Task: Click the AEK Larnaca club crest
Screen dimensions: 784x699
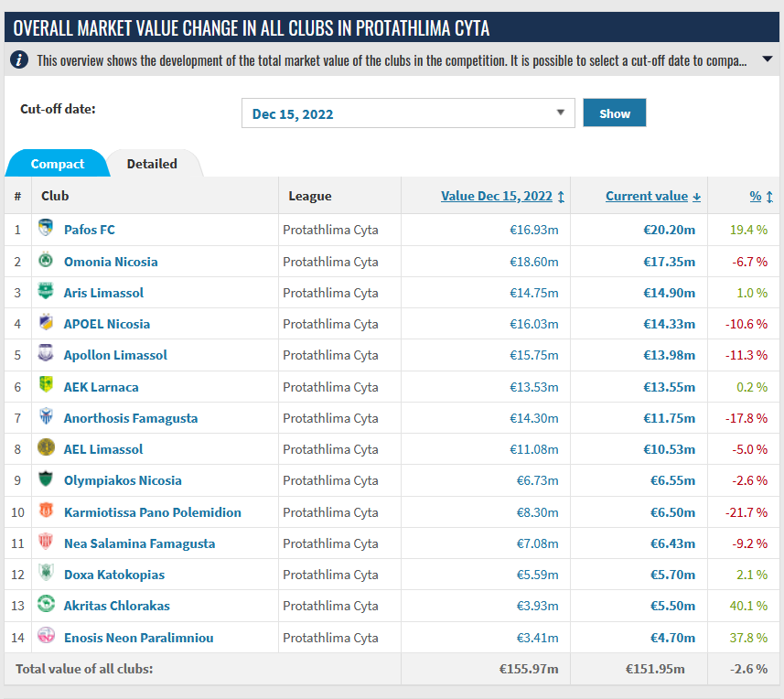Action: pyautogui.click(x=46, y=385)
